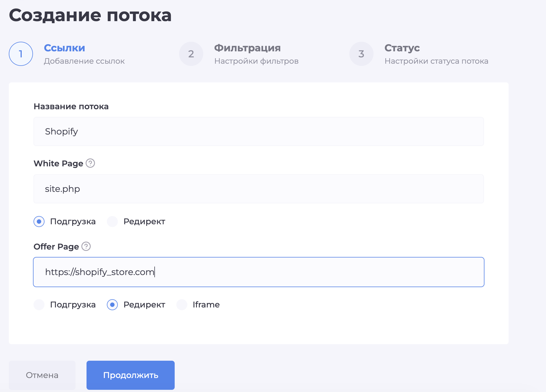Click the Продолжить button
Viewport: 546px width, 392px height.
(x=130, y=375)
